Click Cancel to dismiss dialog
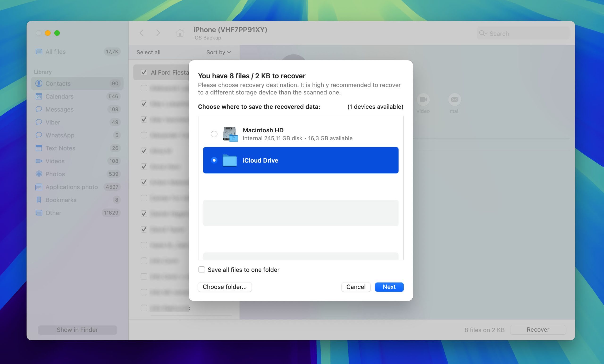604x364 pixels. pyautogui.click(x=356, y=287)
